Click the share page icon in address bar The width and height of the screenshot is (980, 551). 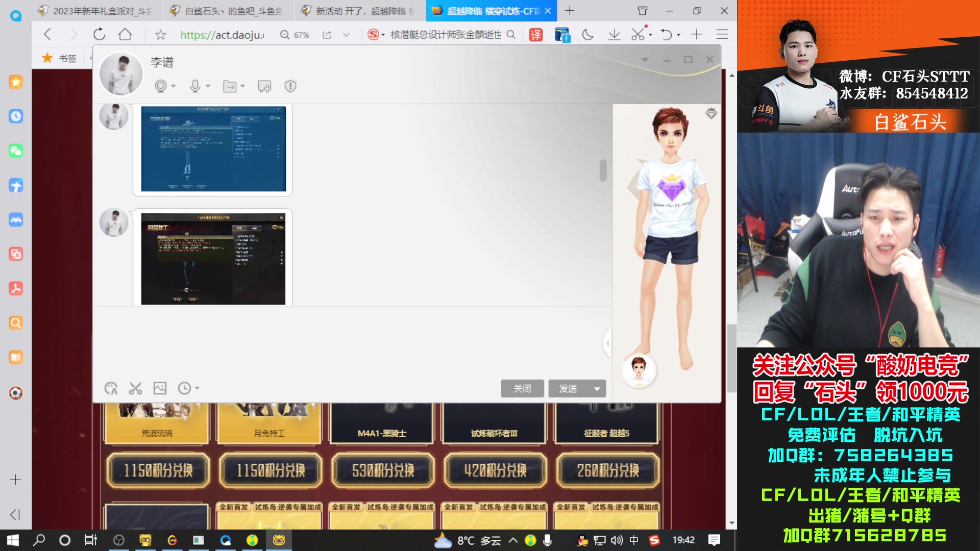click(327, 35)
